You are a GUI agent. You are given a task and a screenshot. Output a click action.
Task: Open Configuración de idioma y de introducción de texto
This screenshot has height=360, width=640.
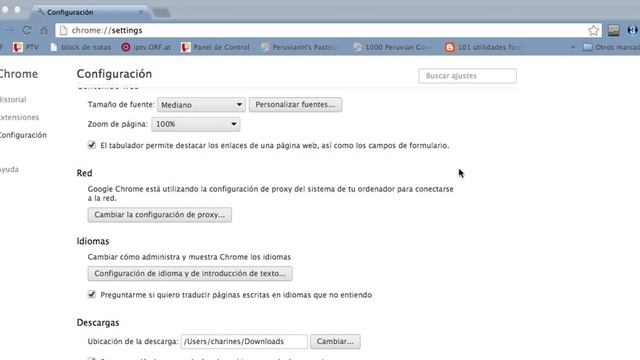190,273
